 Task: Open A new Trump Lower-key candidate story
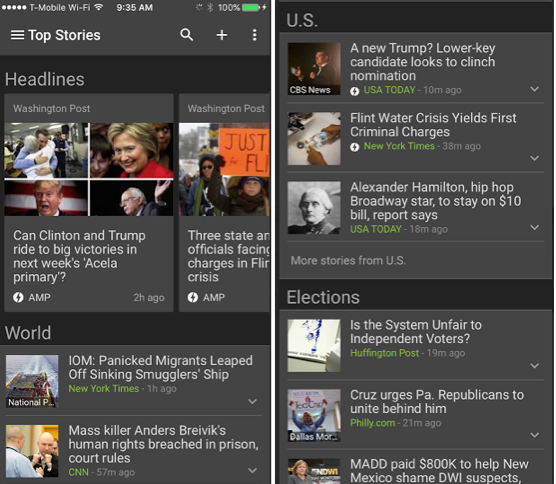[x=423, y=62]
